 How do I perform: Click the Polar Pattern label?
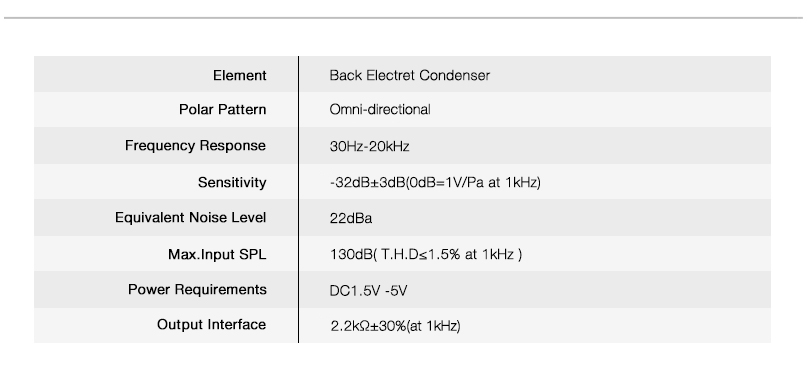(x=222, y=110)
